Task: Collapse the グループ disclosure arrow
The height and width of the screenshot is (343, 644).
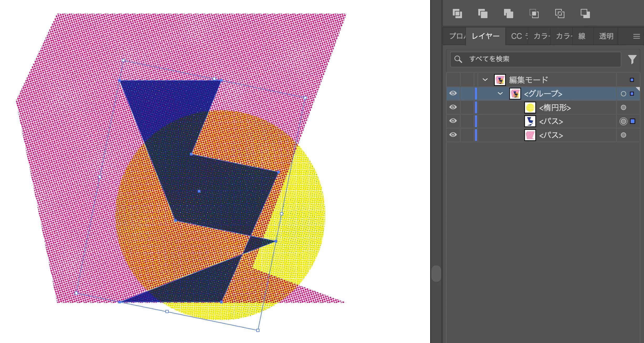Action: click(500, 93)
